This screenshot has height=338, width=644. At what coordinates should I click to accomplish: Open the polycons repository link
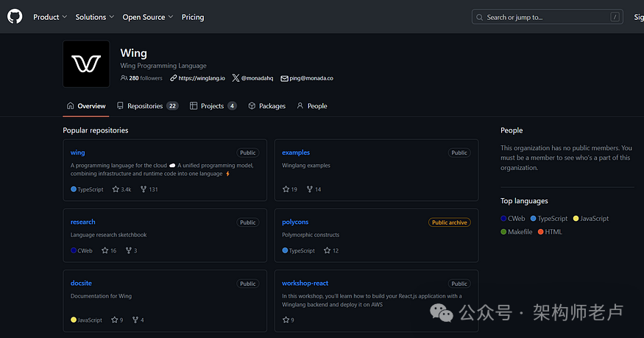(x=295, y=222)
